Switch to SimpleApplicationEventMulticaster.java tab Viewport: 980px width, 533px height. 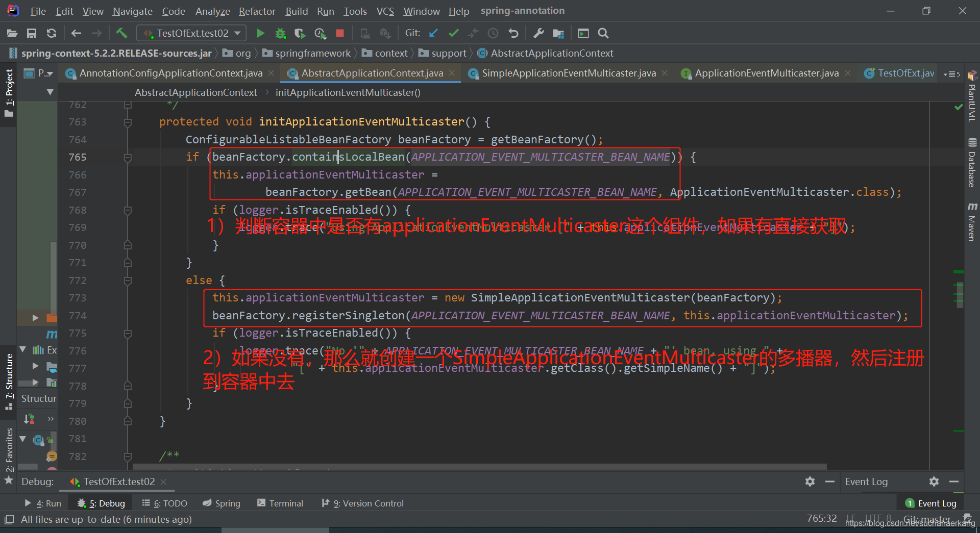tap(568, 73)
